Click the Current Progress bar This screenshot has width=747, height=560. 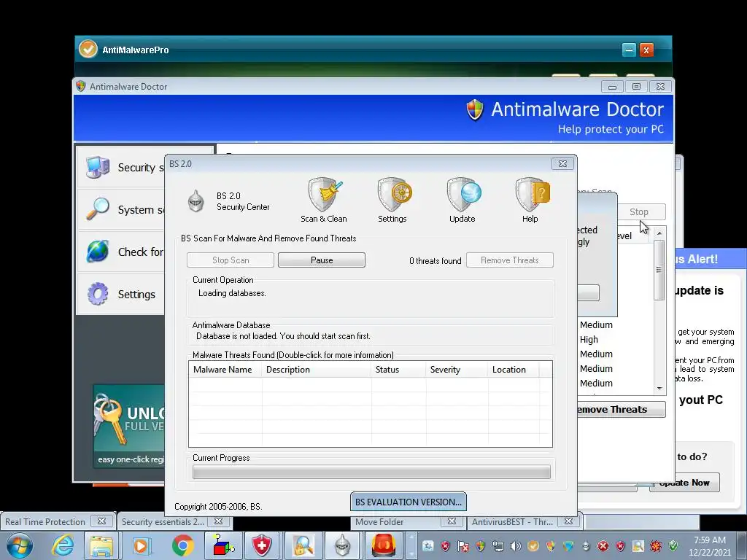pos(371,472)
